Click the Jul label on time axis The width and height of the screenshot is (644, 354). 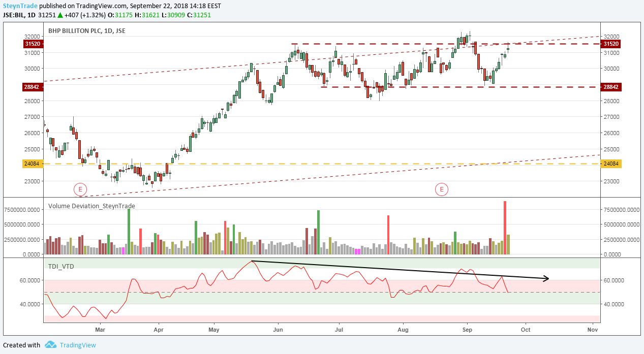click(x=339, y=330)
